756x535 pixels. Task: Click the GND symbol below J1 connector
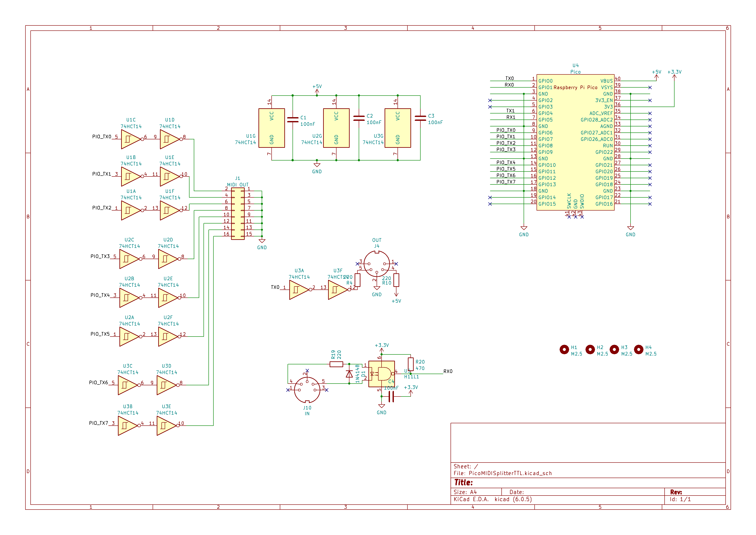(x=262, y=244)
